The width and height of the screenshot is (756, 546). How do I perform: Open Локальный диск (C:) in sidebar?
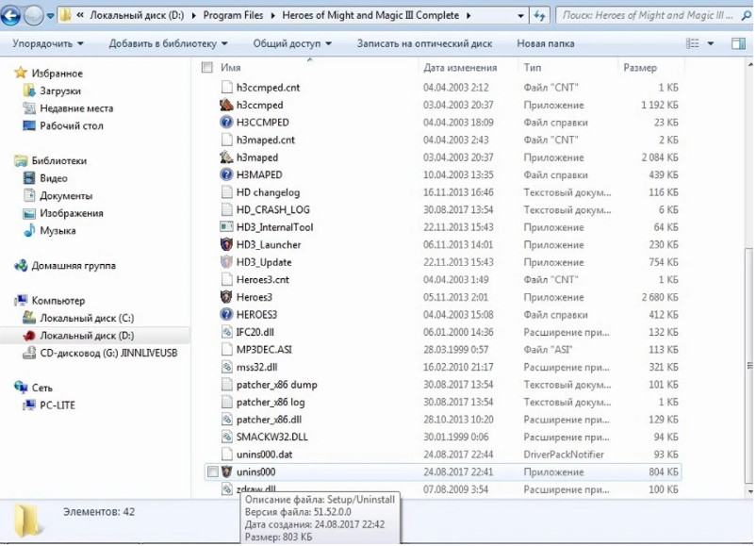[87, 318]
